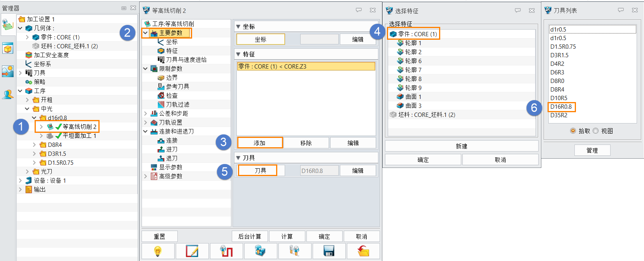Click the 添加 button under features
This screenshot has width=644, height=261.
click(260, 143)
